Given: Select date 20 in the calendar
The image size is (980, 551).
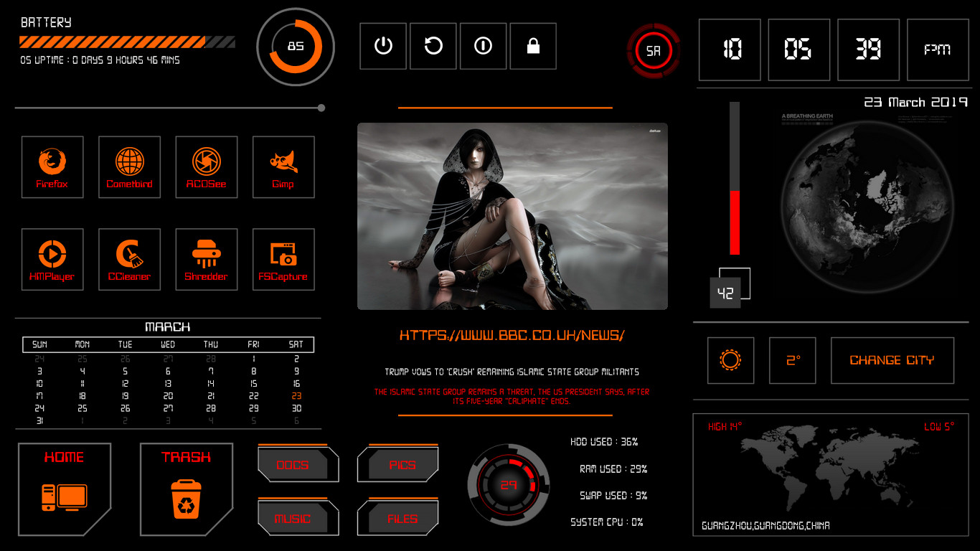Looking at the screenshot, I should (x=168, y=396).
